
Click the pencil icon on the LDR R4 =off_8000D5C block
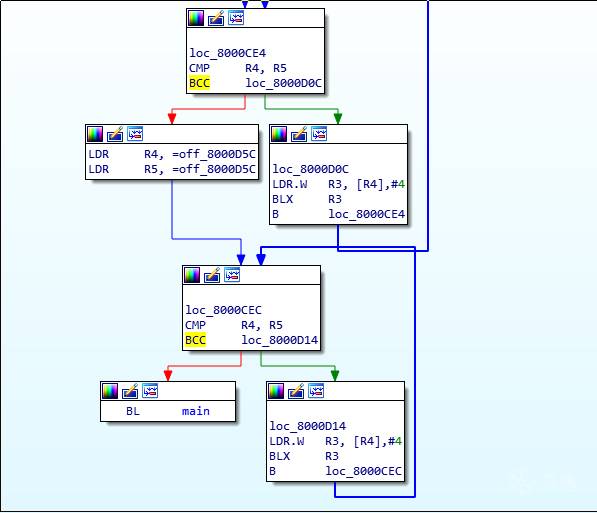(115, 134)
